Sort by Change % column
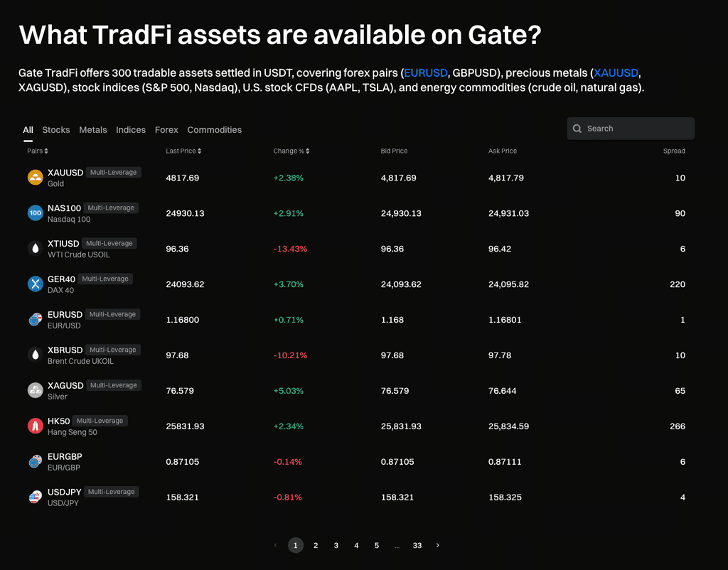The height and width of the screenshot is (570, 728). tap(291, 151)
